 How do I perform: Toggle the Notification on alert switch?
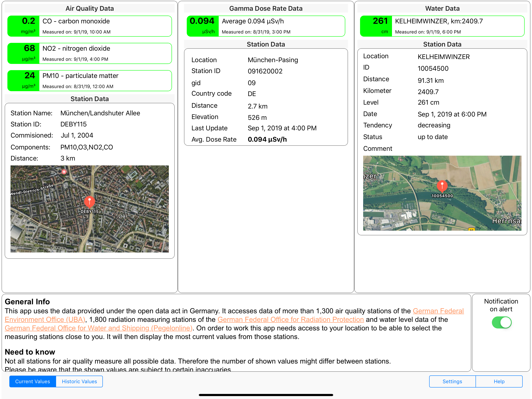(501, 322)
